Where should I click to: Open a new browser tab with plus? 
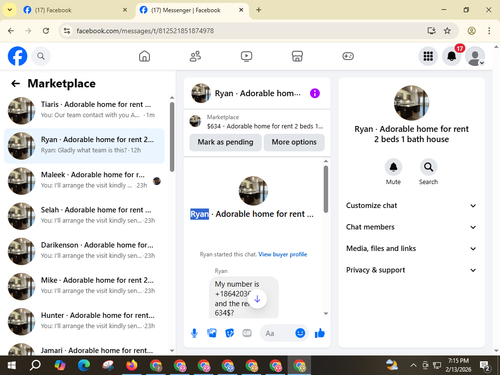[x=259, y=10]
